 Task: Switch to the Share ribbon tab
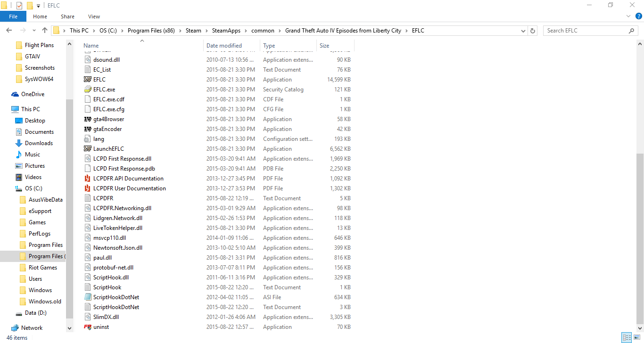click(x=67, y=16)
